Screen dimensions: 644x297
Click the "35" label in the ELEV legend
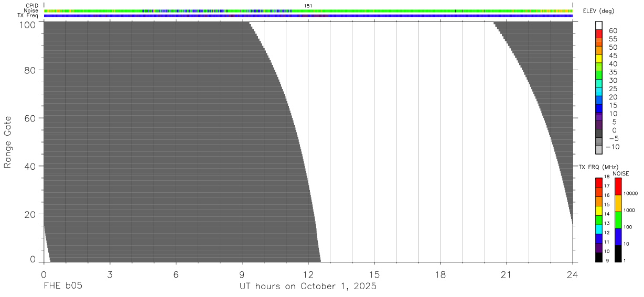click(613, 72)
